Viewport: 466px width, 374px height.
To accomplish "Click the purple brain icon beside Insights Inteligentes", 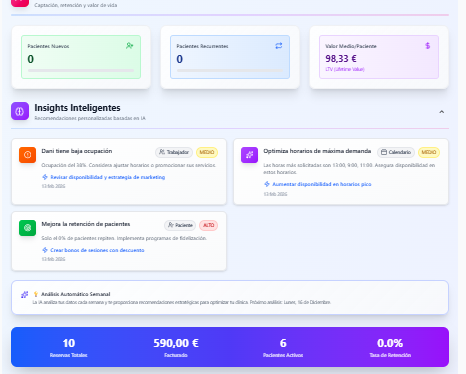I will (x=20, y=111).
